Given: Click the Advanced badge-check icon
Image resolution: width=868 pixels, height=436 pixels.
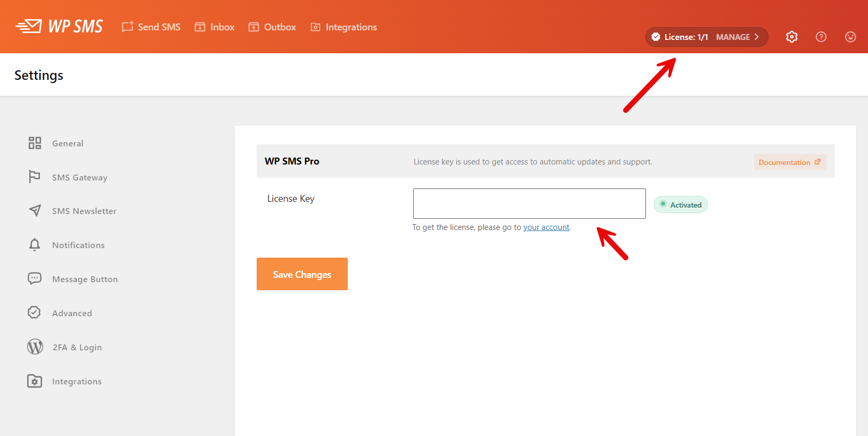Looking at the screenshot, I should pos(34,312).
